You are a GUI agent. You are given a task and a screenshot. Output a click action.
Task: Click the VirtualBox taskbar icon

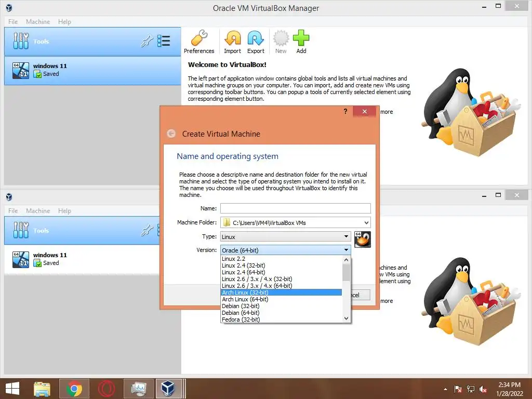tap(168, 389)
